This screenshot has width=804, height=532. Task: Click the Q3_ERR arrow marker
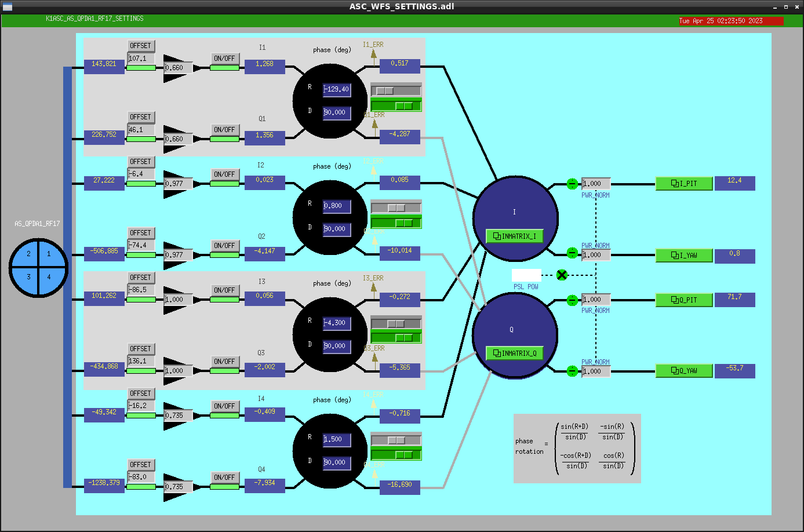(375, 357)
